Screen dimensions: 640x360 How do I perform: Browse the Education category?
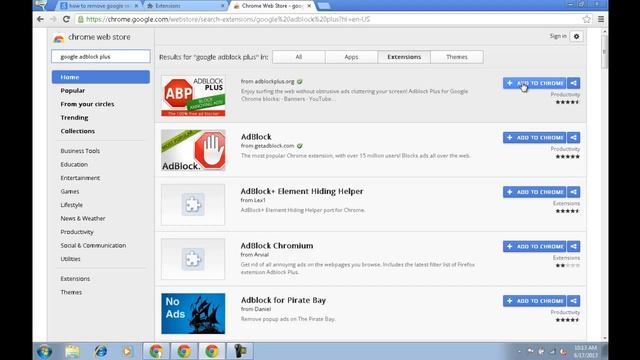pos(74,164)
